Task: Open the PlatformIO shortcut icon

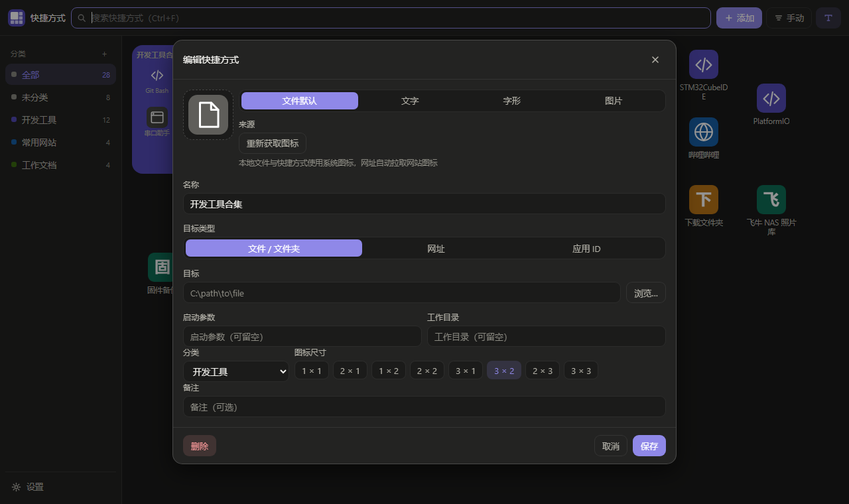Action: pos(771,98)
